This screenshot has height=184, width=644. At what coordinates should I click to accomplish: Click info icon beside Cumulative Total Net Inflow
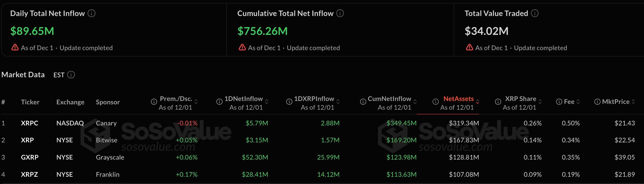[x=340, y=13]
